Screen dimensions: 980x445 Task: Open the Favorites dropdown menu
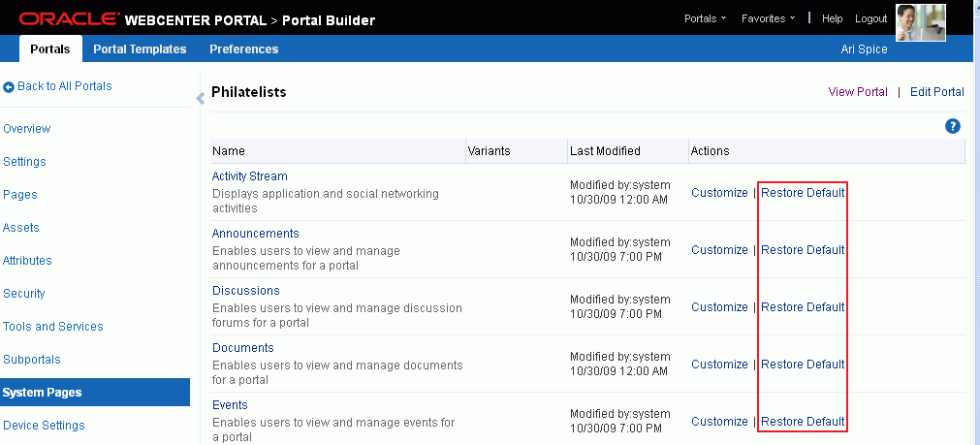tap(768, 18)
